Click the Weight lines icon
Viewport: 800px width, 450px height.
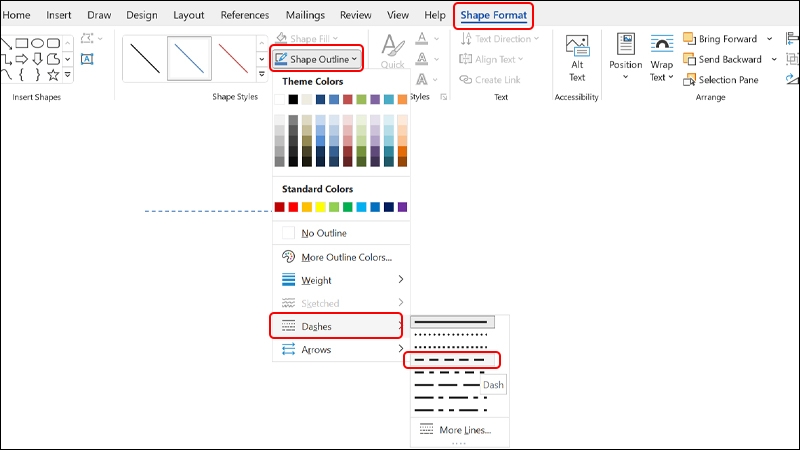pyautogui.click(x=288, y=280)
